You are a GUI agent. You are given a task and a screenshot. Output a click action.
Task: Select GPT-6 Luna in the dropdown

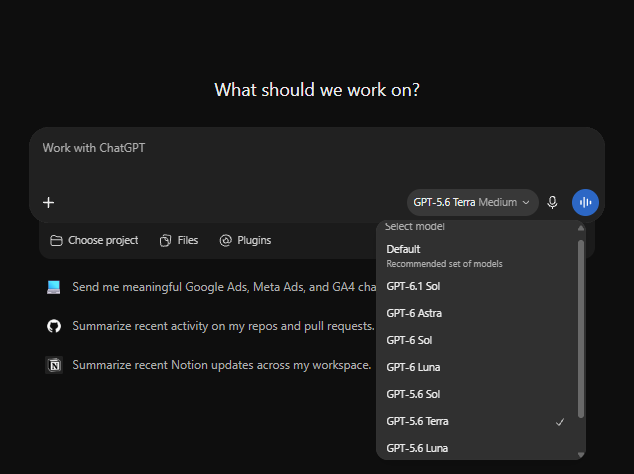click(x=477, y=367)
